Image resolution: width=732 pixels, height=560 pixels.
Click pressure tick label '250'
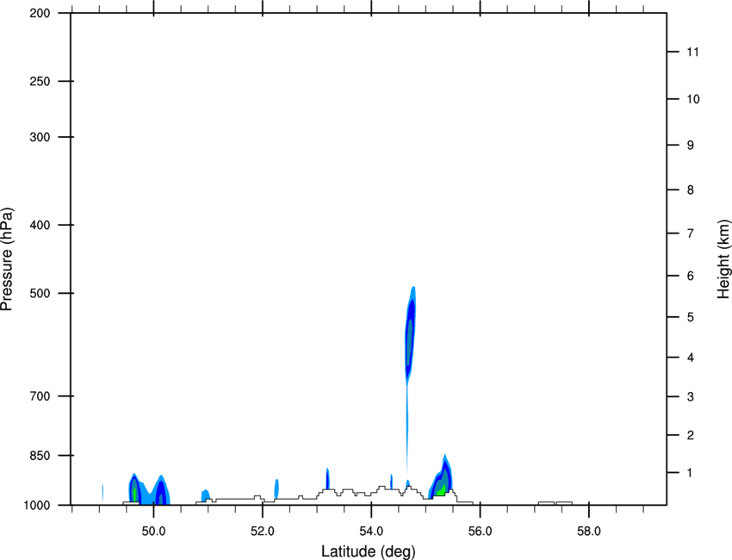[x=40, y=81]
